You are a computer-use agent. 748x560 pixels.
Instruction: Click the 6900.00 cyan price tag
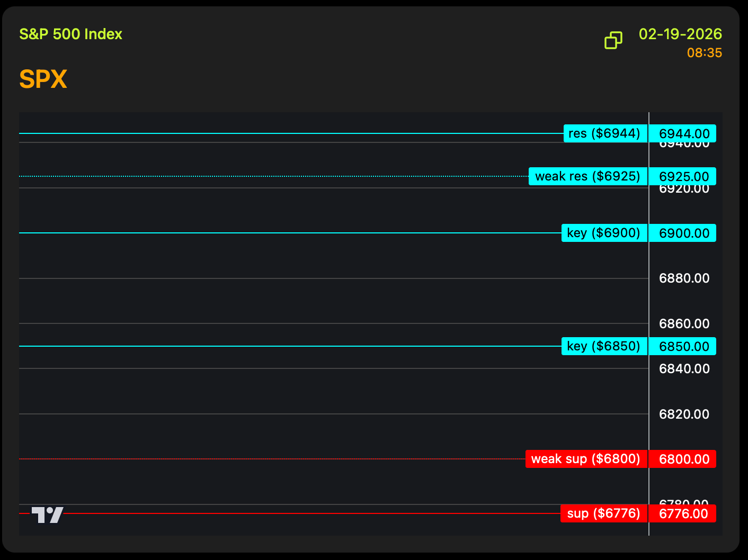(683, 233)
